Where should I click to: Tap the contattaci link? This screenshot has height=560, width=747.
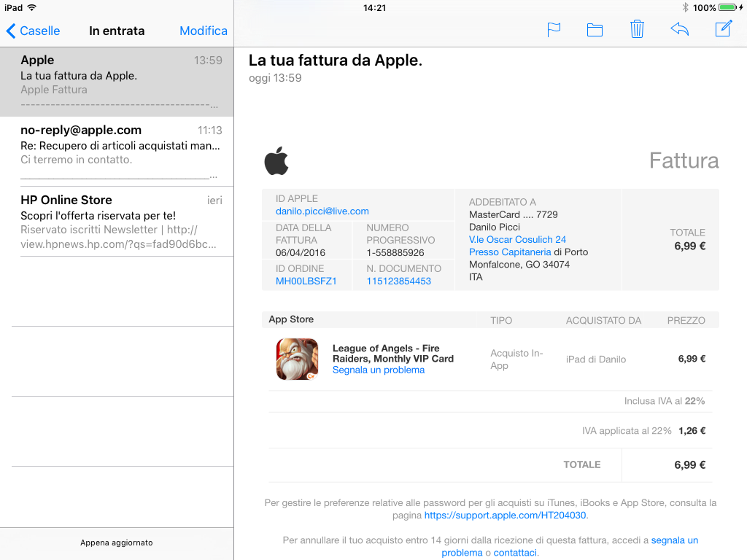[515, 553]
